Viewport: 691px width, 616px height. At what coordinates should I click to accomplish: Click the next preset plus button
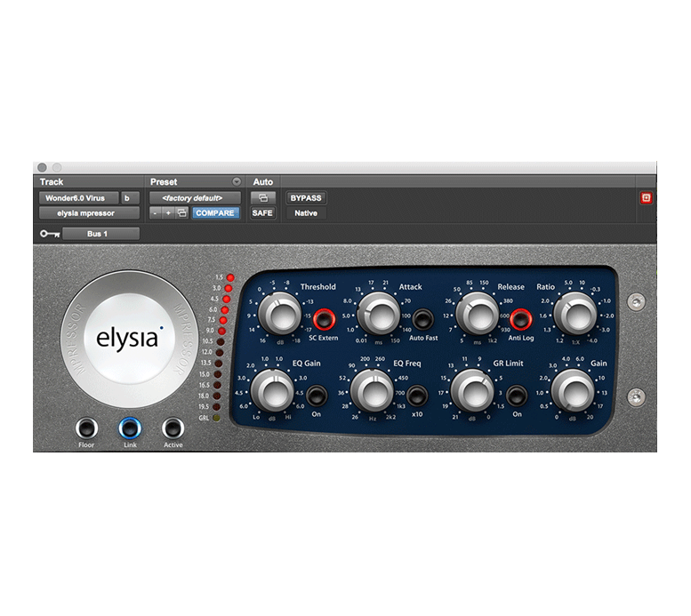(168, 213)
